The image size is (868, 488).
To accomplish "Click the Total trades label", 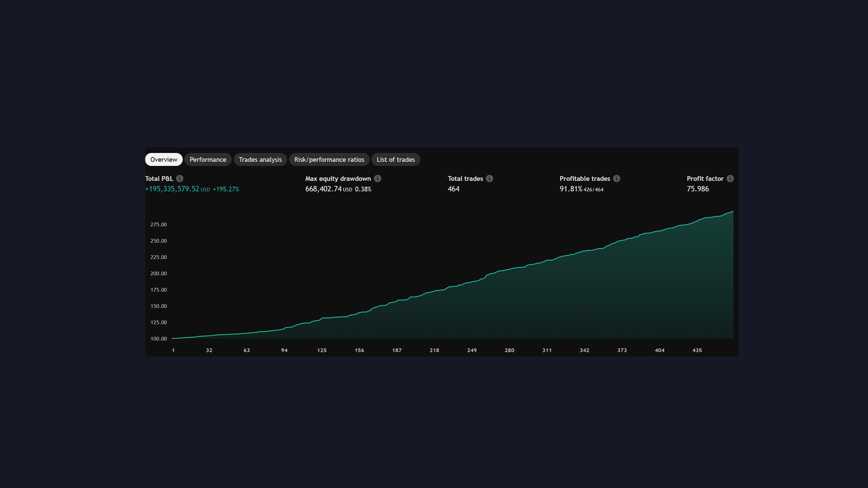I will tap(465, 179).
